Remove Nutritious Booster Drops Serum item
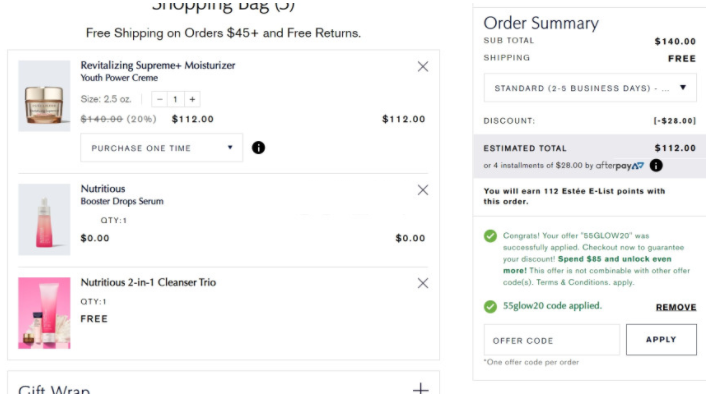This screenshot has height=400, width=714. click(423, 190)
